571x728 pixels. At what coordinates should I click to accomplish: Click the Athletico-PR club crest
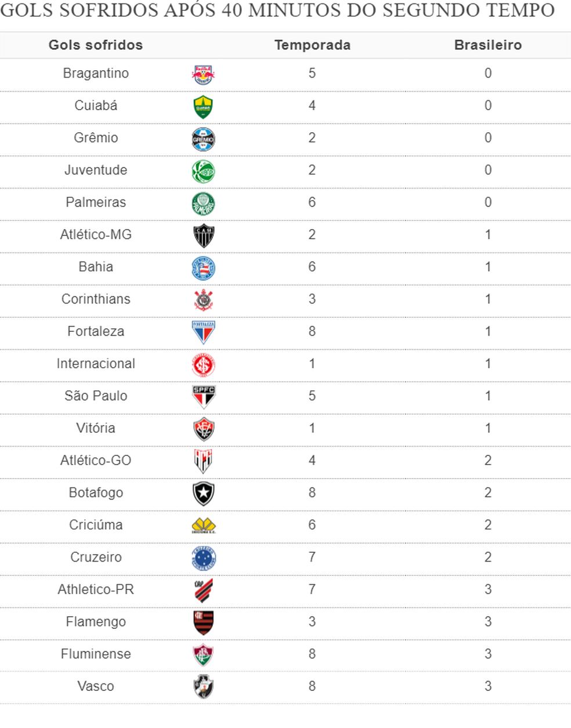pyautogui.click(x=203, y=591)
